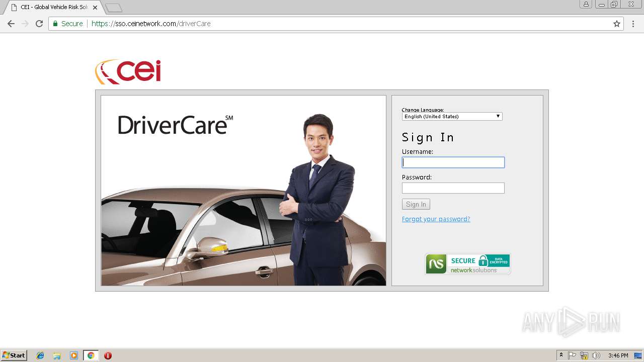
Task: Click the Sign In button
Action: pyautogui.click(x=416, y=204)
